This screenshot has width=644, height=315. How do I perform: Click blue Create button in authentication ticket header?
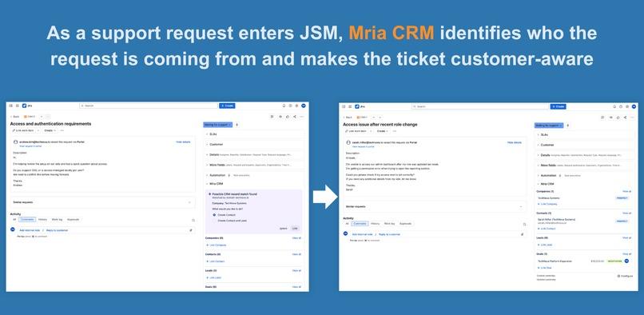(227, 106)
